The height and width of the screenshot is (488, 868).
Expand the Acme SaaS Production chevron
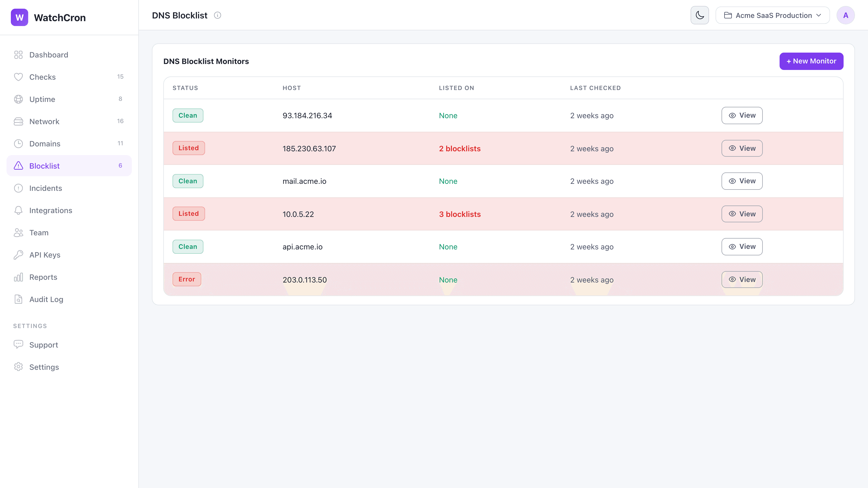[x=819, y=15]
